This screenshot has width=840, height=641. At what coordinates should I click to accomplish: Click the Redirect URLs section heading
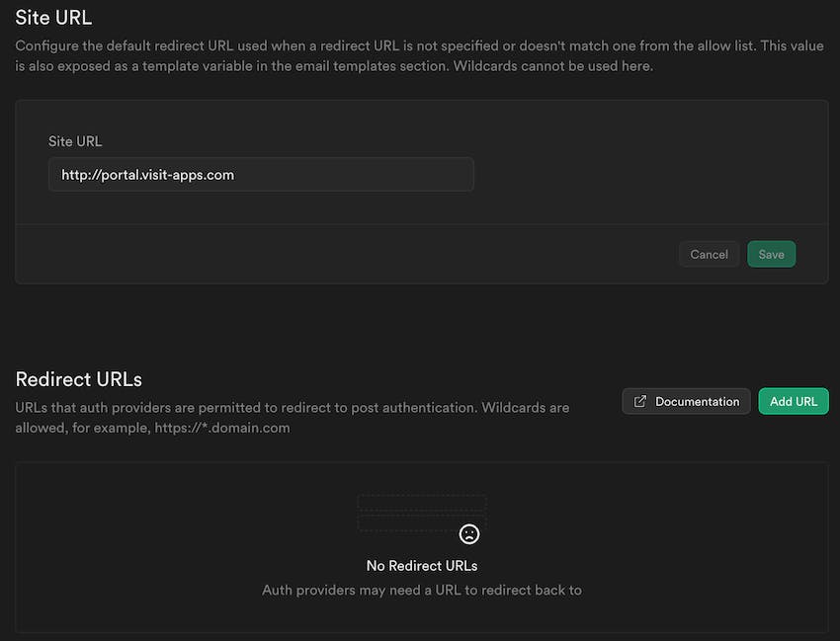[x=79, y=379]
